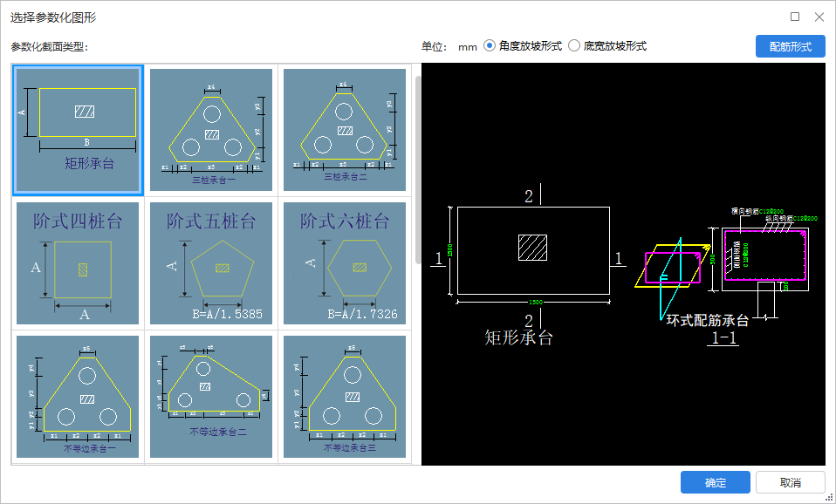Pick the 不等边承台一 thumbnail
The width and height of the screenshot is (836, 504).
click(x=78, y=397)
